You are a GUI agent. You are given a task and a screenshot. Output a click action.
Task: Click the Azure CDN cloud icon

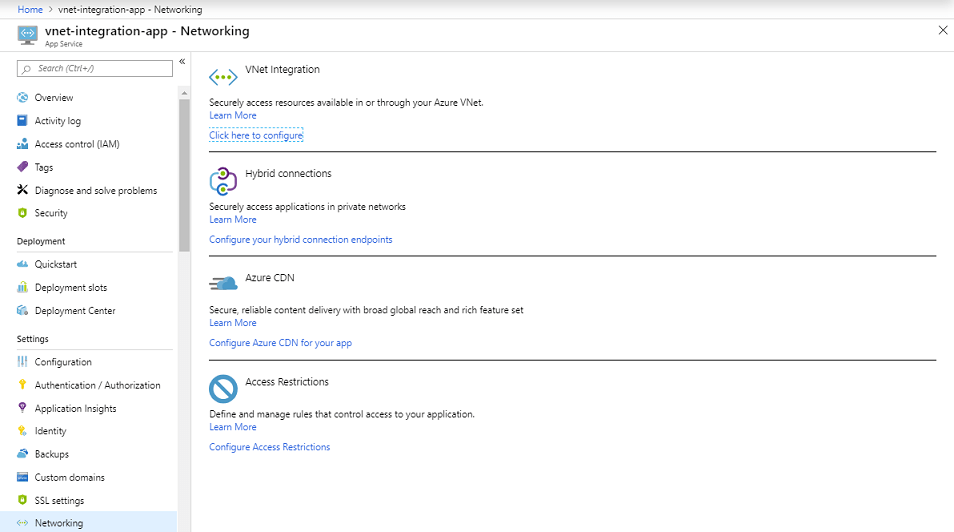223,284
